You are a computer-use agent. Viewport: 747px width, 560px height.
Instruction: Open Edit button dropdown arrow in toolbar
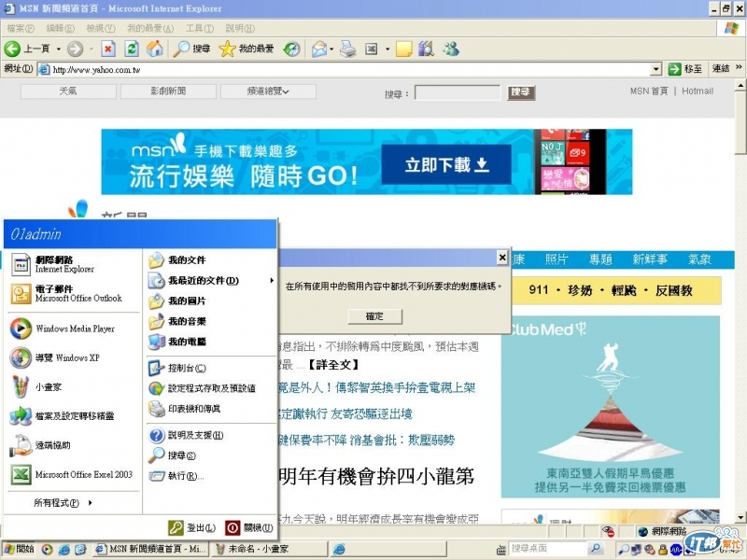coord(388,49)
